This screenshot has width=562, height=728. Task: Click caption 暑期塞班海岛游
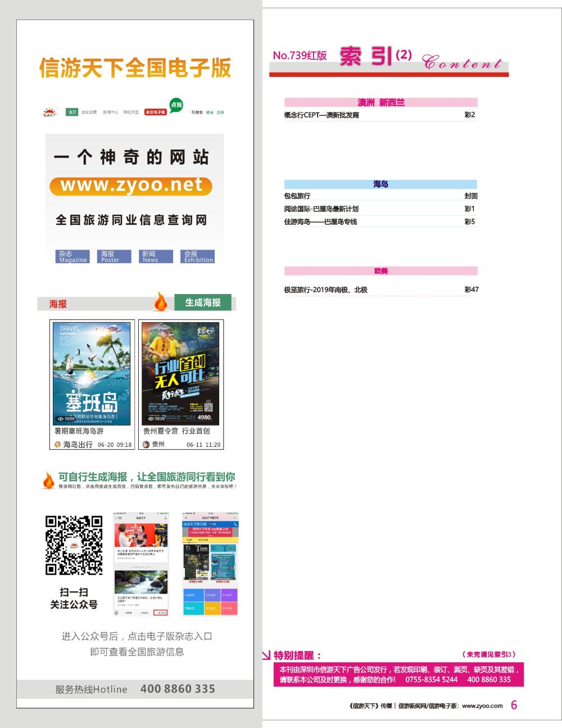pyautogui.click(x=79, y=431)
